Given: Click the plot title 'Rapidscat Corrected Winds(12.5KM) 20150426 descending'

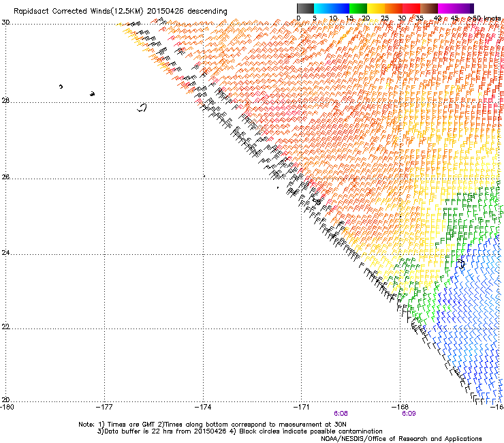Looking at the screenshot, I should coord(121,11).
